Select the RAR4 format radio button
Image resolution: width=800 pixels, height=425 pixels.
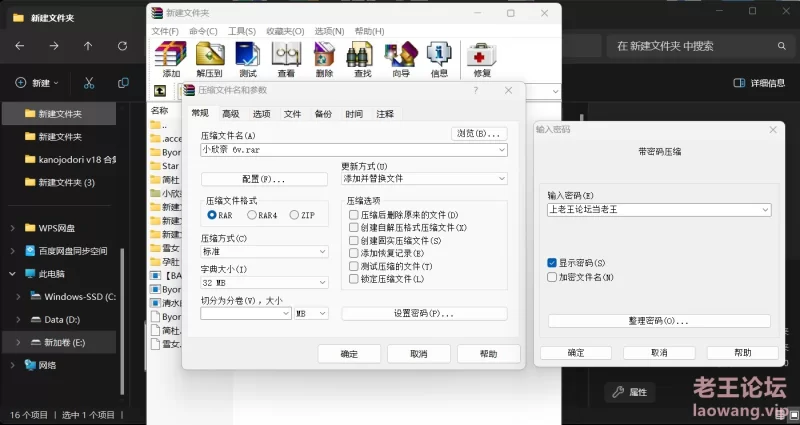click(x=252, y=215)
